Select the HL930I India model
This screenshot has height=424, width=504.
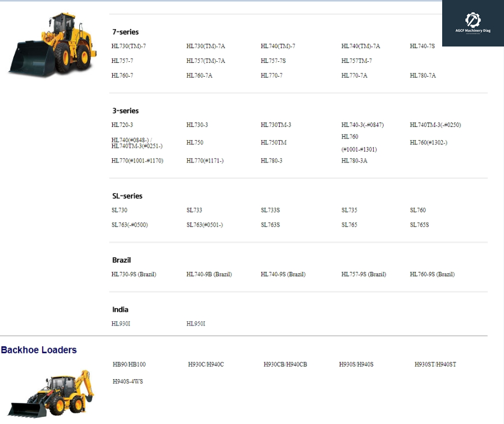coord(121,323)
